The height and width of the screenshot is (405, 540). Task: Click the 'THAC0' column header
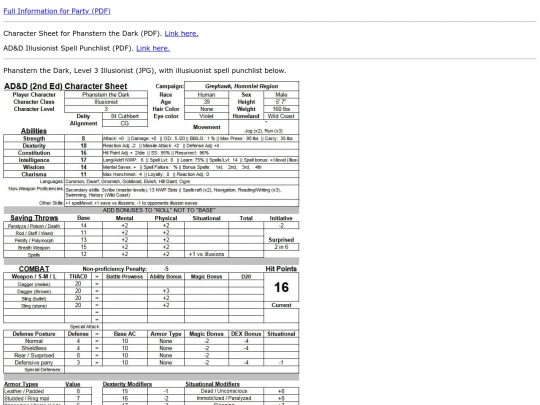[78, 277]
